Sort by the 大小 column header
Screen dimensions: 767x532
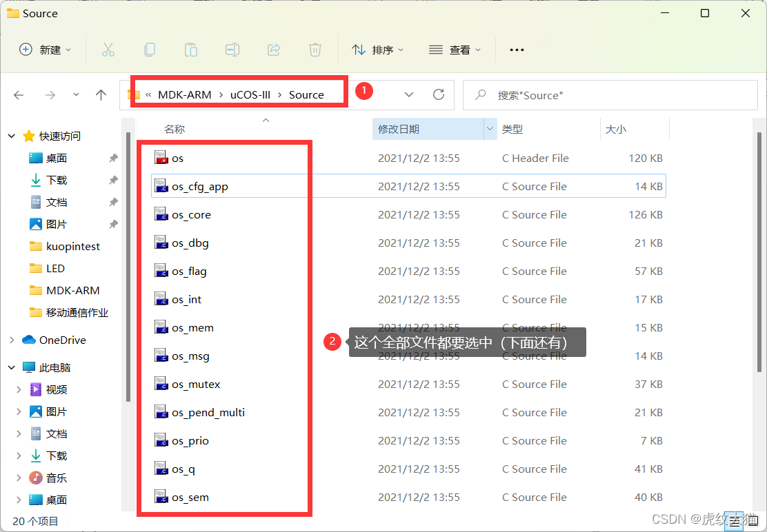(x=615, y=129)
